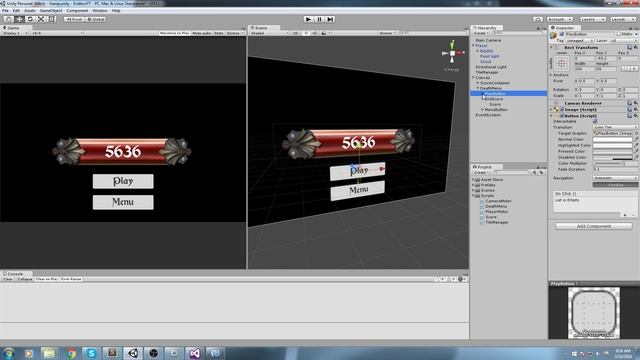Pick Highlighted Color with eyedropper icon
The image size is (640, 360).
pos(636,145)
